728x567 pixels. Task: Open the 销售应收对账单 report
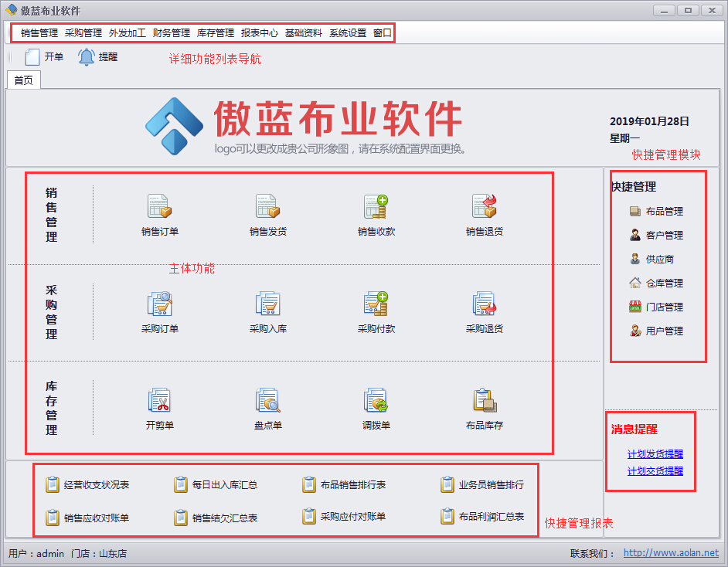click(88, 518)
